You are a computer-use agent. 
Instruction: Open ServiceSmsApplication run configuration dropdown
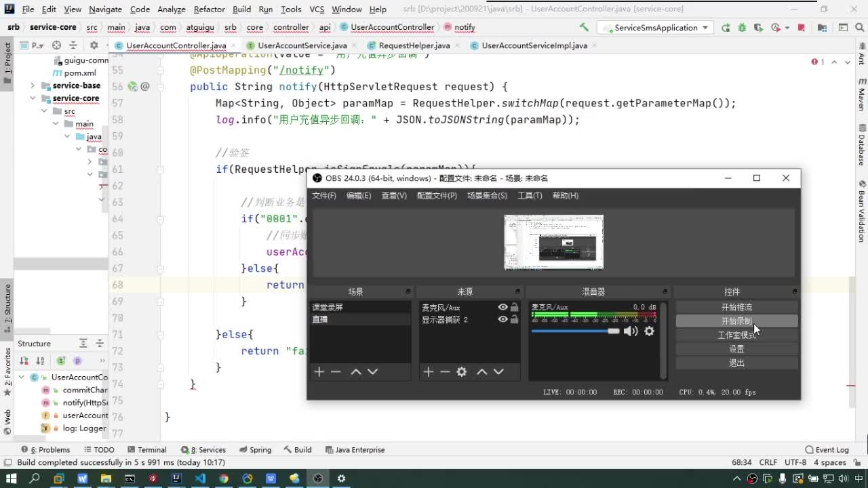[x=654, y=27]
